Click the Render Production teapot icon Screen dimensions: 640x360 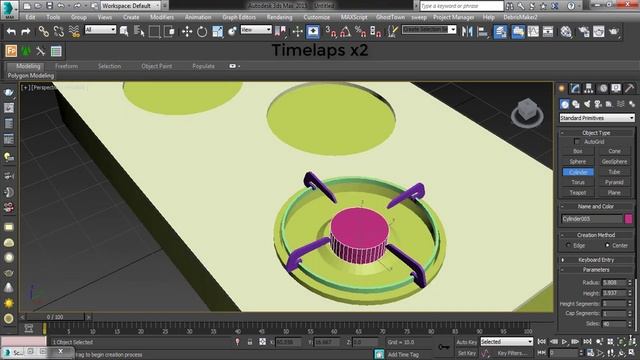pyautogui.click(x=614, y=31)
